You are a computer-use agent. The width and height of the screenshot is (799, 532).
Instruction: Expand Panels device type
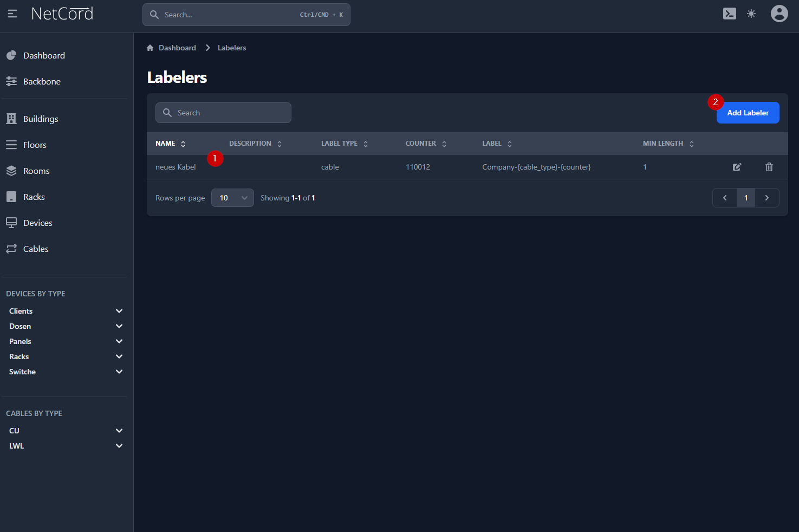pyautogui.click(x=119, y=341)
